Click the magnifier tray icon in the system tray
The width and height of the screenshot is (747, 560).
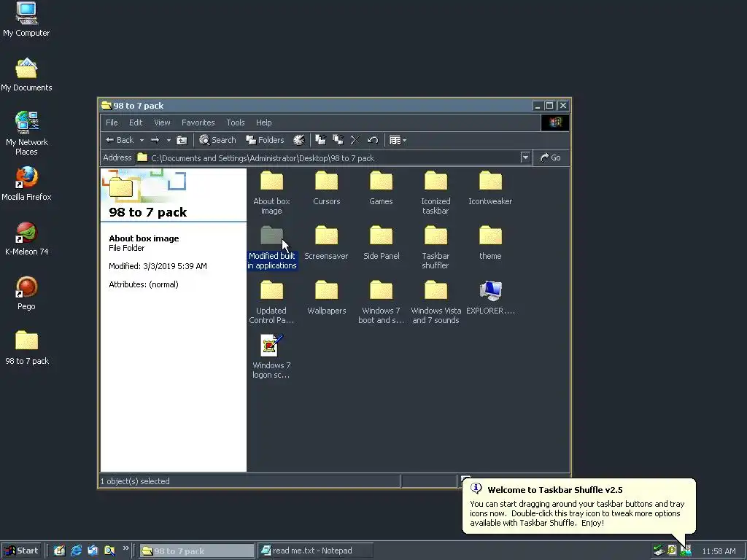pyautogui.click(x=672, y=551)
